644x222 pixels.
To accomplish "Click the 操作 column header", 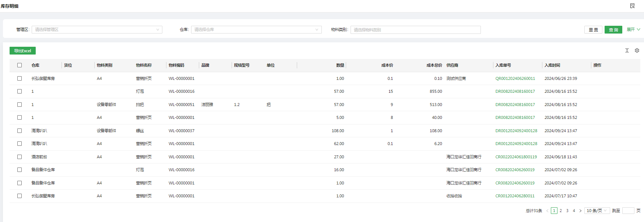I will point(597,65).
